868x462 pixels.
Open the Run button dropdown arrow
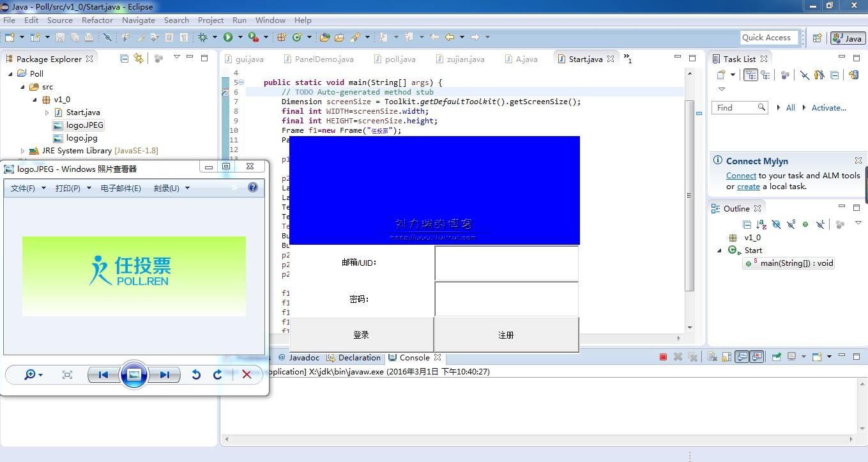coord(240,38)
